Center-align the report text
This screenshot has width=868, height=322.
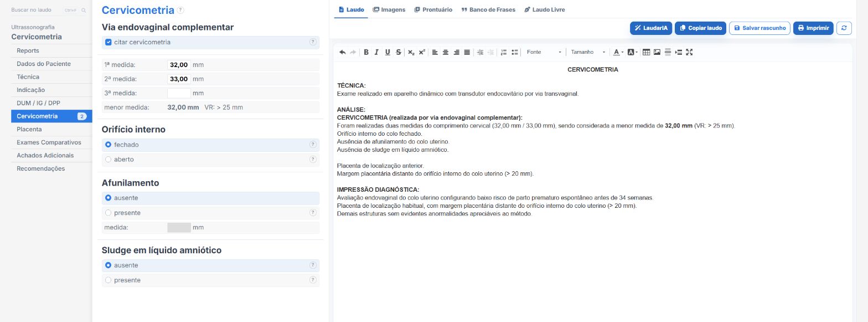(446, 52)
